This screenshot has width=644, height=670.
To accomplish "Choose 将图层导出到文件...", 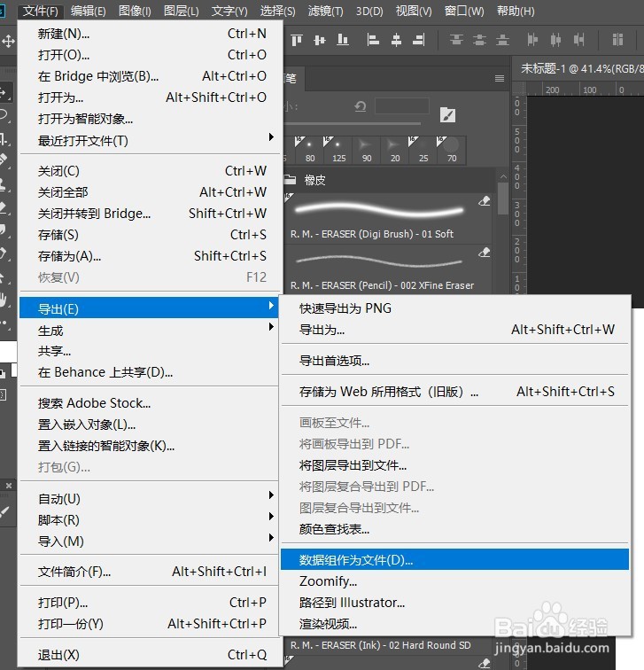I will [x=454, y=465].
